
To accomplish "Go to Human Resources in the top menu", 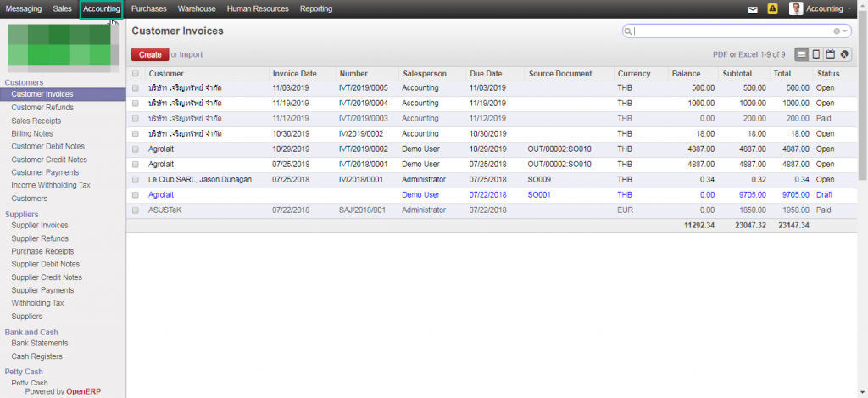I will point(258,9).
